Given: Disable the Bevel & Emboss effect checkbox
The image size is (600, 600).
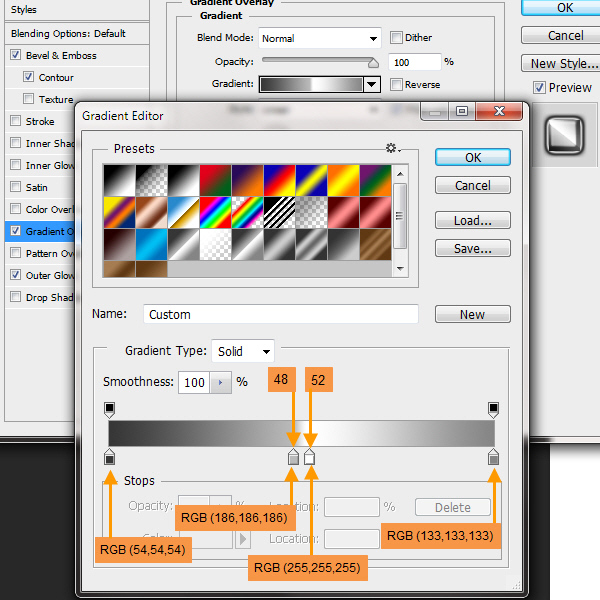Looking at the screenshot, I should 15,55.
